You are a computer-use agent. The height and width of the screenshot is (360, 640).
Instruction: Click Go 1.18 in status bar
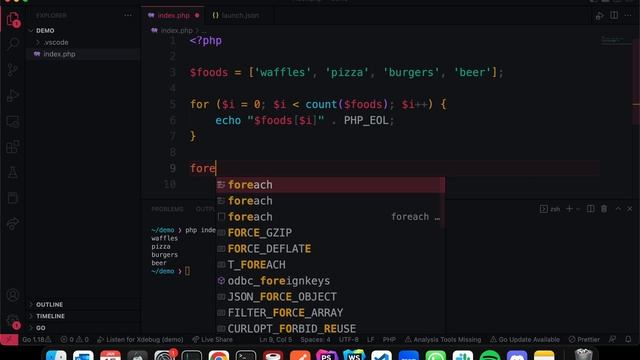[36, 340]
